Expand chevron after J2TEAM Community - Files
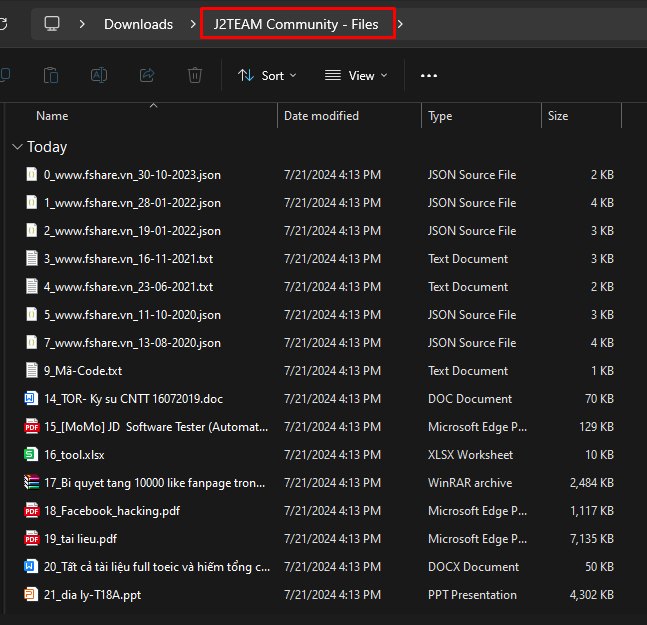Viewport: 647px width, 625px height. [400, 24]
